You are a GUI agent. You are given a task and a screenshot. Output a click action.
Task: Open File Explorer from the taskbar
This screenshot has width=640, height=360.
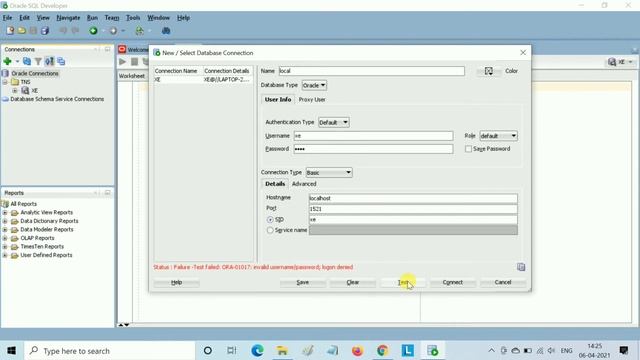[282, 350]
